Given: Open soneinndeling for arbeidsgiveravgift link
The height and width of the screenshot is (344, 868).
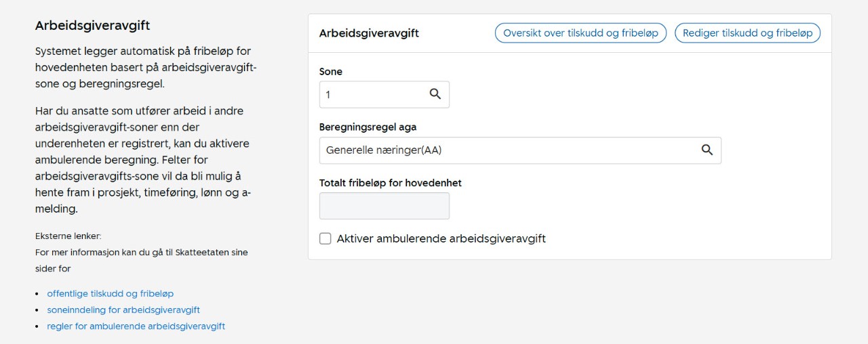Looking at the screenshot, I should [123, 310].
